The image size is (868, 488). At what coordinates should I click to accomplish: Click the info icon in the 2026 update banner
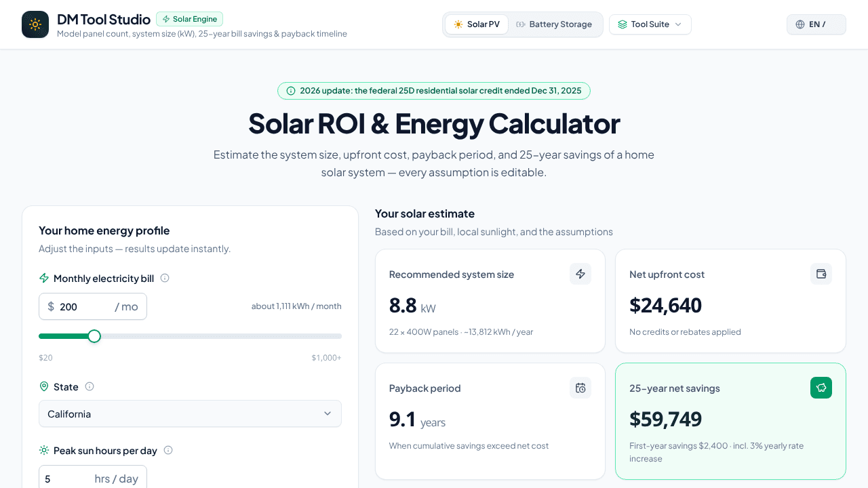291,91
